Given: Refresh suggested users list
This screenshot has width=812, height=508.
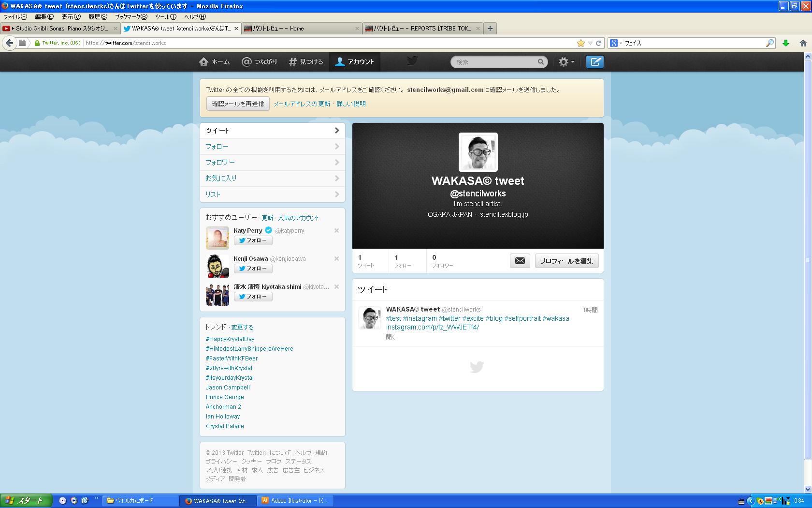Looking at the screenshot, I should coord(267,218).
